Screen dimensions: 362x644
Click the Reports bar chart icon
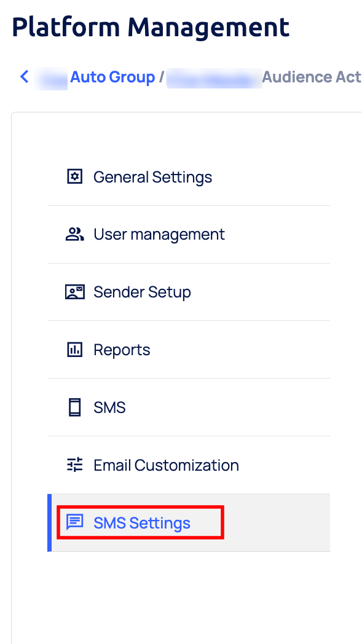point(74,349)
